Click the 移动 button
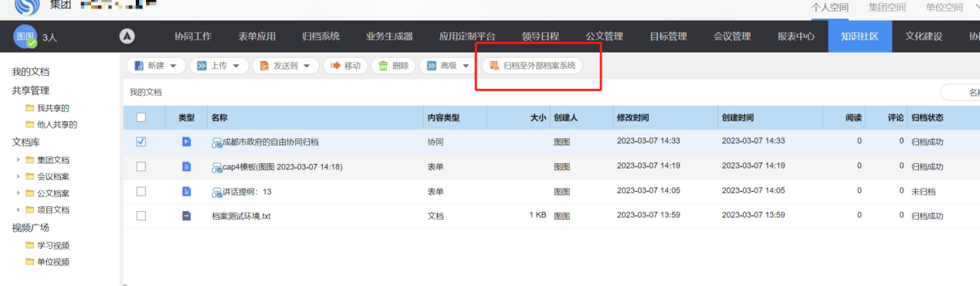Viewport: 980px width, 286px height. tap(345, 66)
